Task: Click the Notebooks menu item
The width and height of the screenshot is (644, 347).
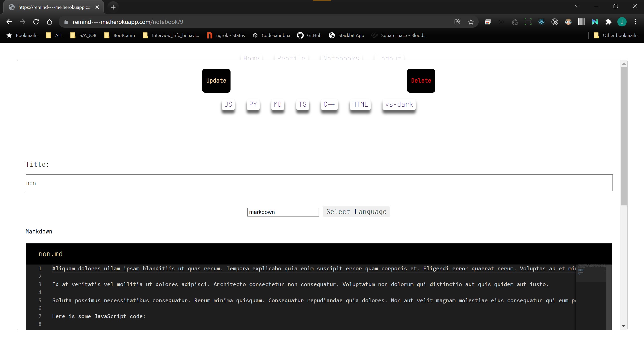Action: 341,58
